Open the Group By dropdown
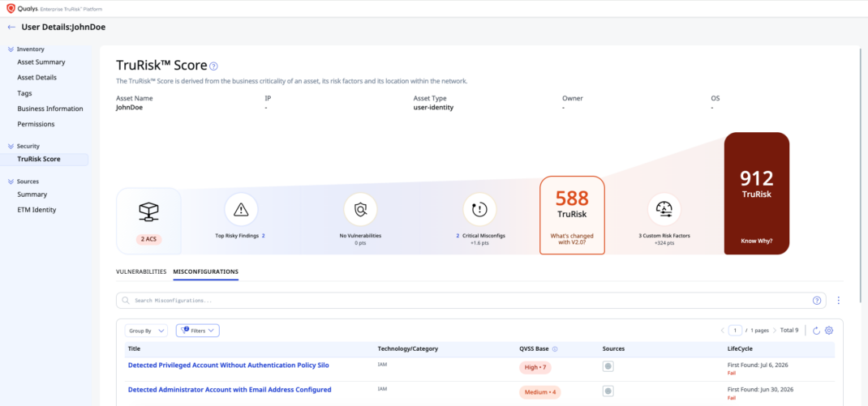 point(146,331)
